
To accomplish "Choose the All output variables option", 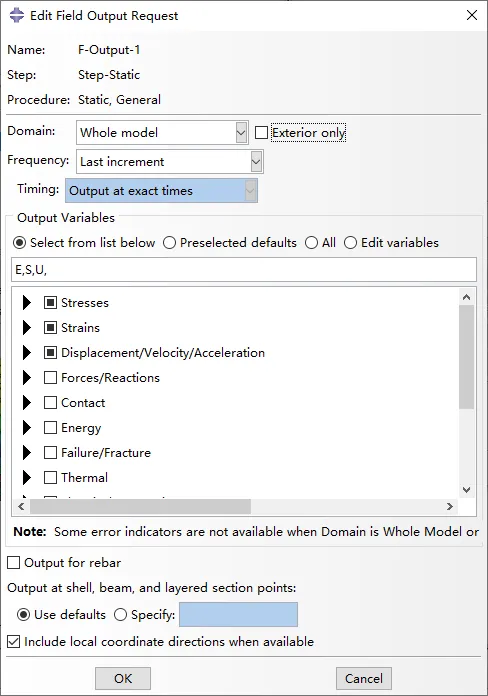I will tap(311, 243).
